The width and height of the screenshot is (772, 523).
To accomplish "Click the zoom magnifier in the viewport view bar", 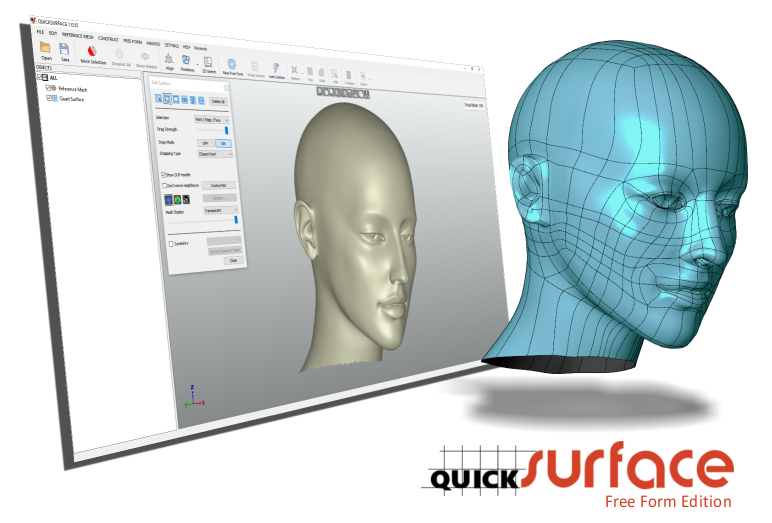I will [320, 91].
